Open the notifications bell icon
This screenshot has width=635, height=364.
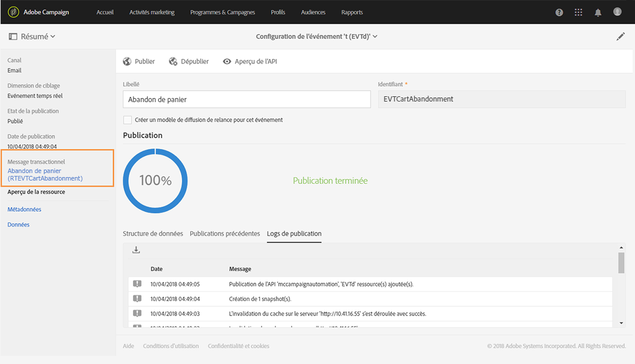597,12
